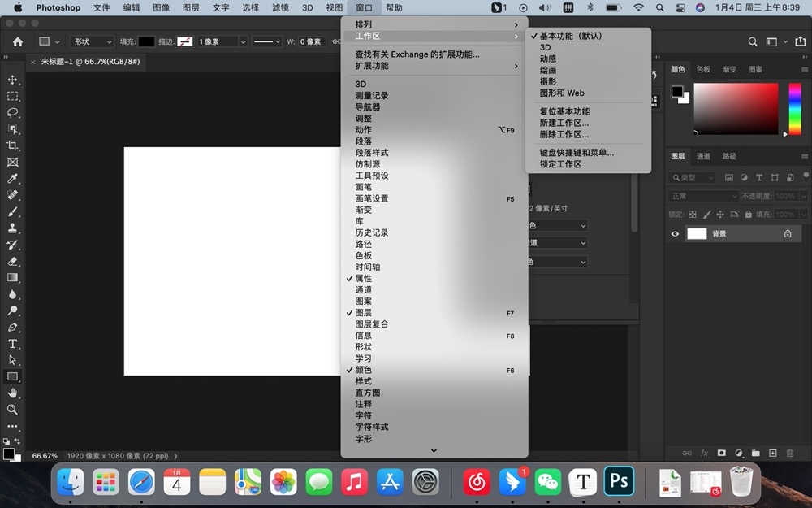The image size is (812, 508).
Task: Switch to the 通道 panel tab
Action: [x=703, y=156]
